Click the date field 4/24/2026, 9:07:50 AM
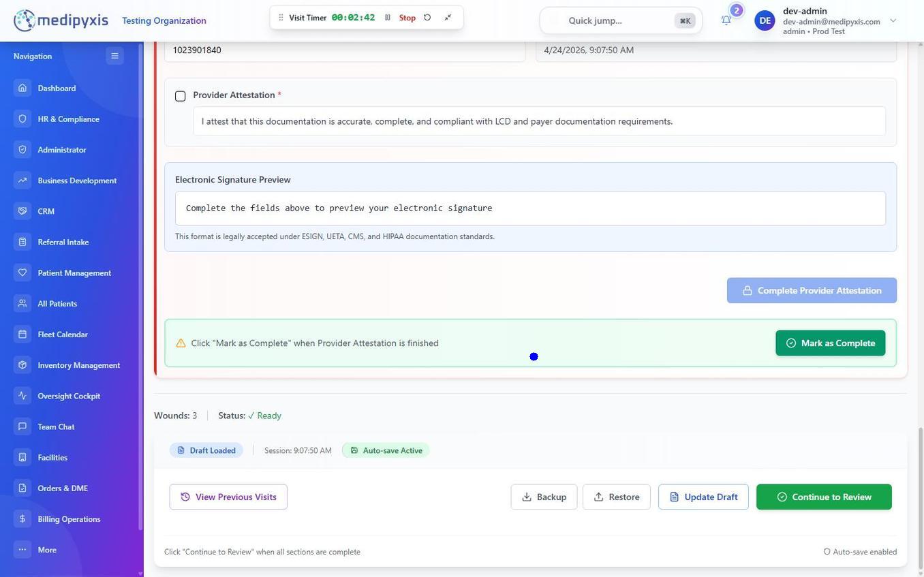Screen dimensions: 924x577 point(716,50)
